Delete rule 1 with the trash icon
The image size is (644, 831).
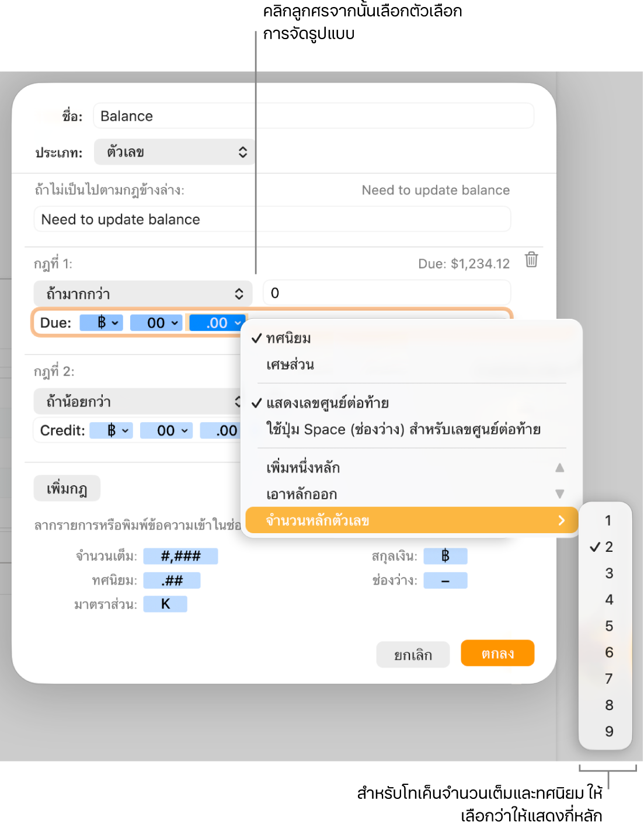coord(531,260)
